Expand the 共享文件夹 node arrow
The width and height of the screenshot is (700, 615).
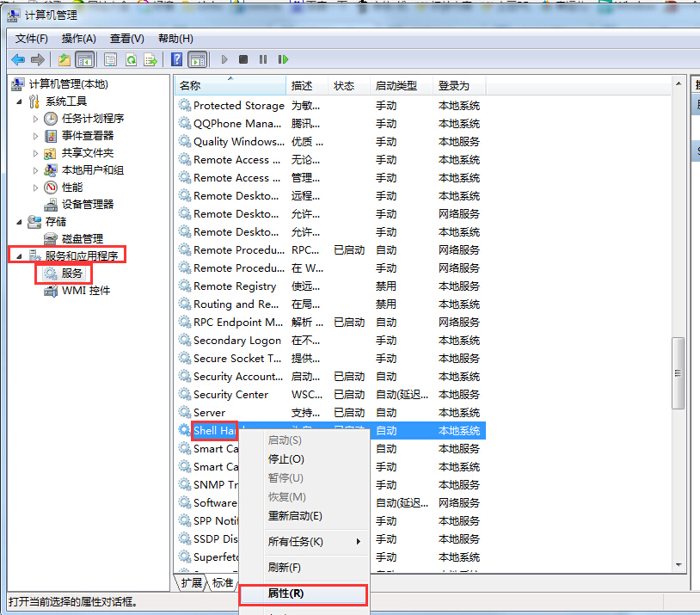pos(35,153)
